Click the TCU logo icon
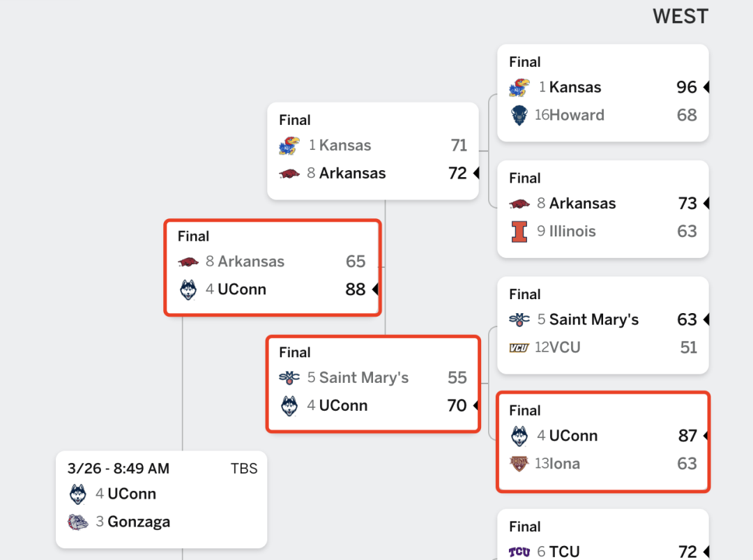This screenshot has height=560, width=753. pyautogui.click(x=519, y=552)
